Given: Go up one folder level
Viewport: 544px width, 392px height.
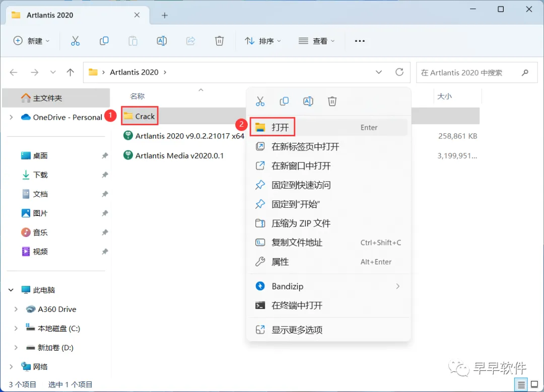Looking at the screenshot, I should (x=71, y=72).
